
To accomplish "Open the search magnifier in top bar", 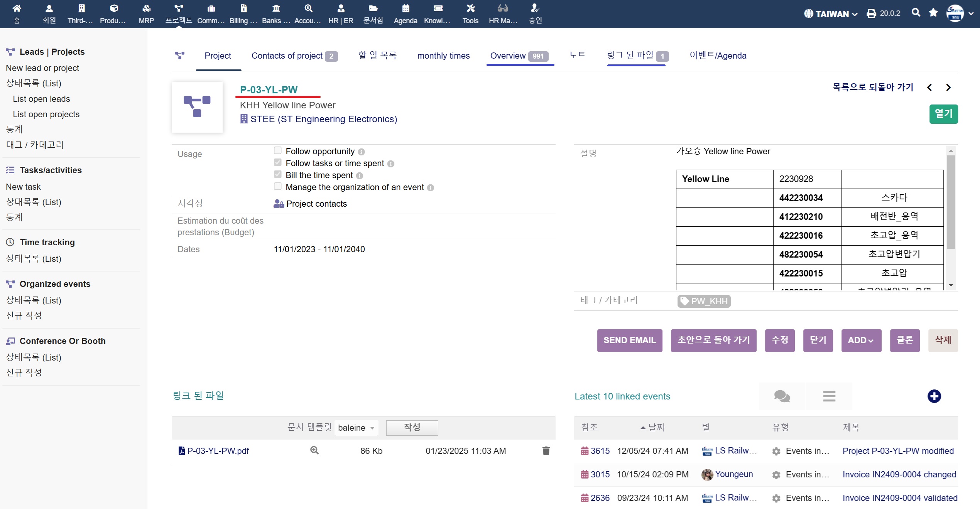I will pyautogui.click(x=916, y=13).
